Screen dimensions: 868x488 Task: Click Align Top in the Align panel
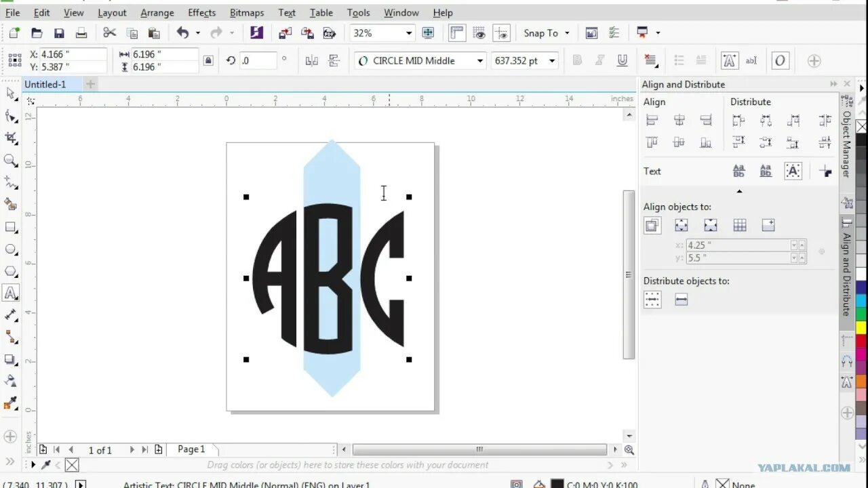pos(652,142)
